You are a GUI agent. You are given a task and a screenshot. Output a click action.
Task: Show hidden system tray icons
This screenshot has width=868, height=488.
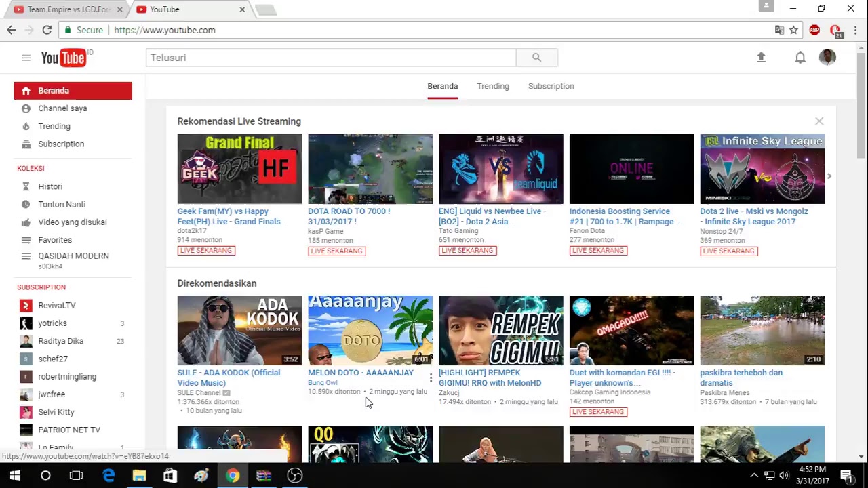[x=753, y=476]
